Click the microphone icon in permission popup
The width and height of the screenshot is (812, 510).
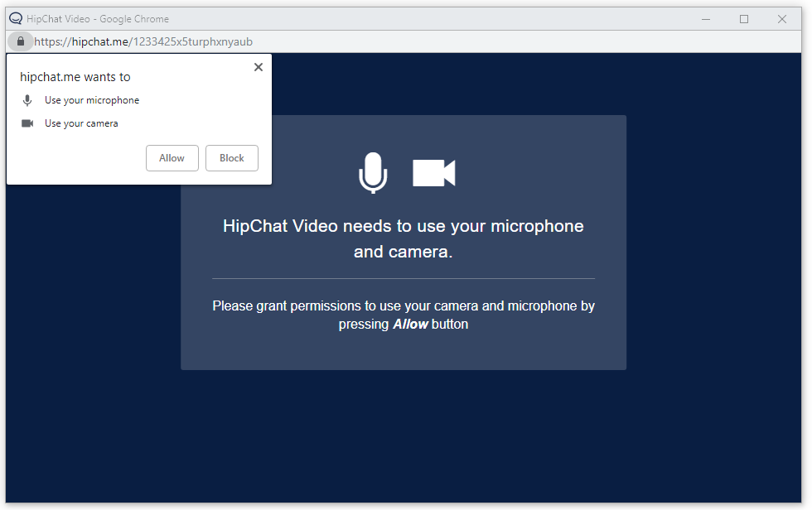point(27,100)
